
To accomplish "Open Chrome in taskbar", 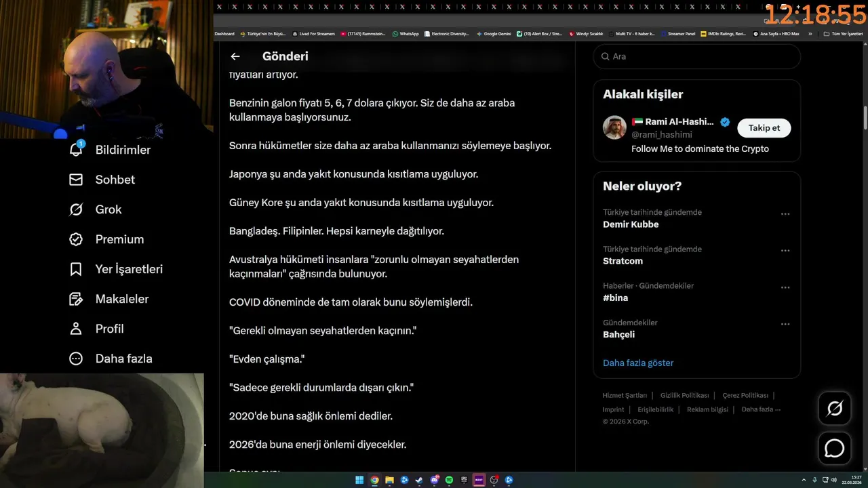I will 374,480.
